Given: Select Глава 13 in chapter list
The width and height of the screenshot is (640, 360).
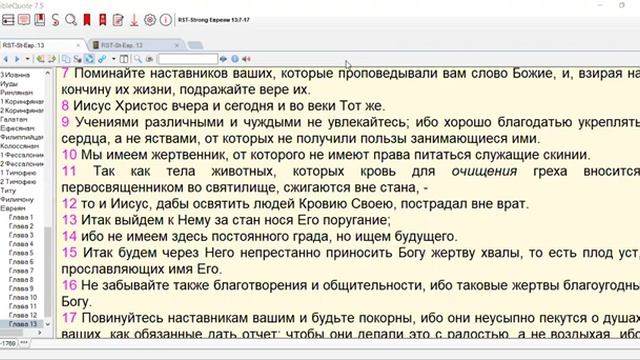Looking at the screenshot, I should 23,324.
